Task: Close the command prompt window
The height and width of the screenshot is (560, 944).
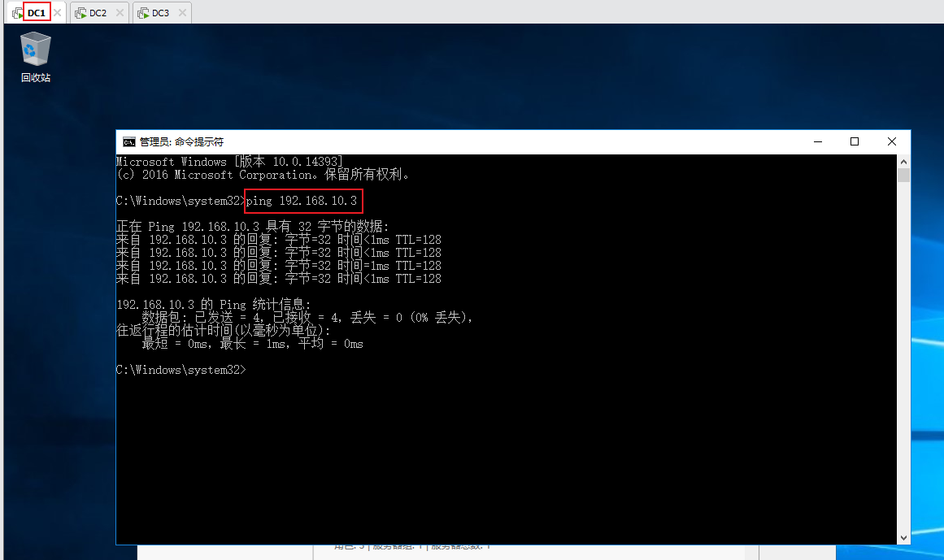Action: click(x=892, y=142)
